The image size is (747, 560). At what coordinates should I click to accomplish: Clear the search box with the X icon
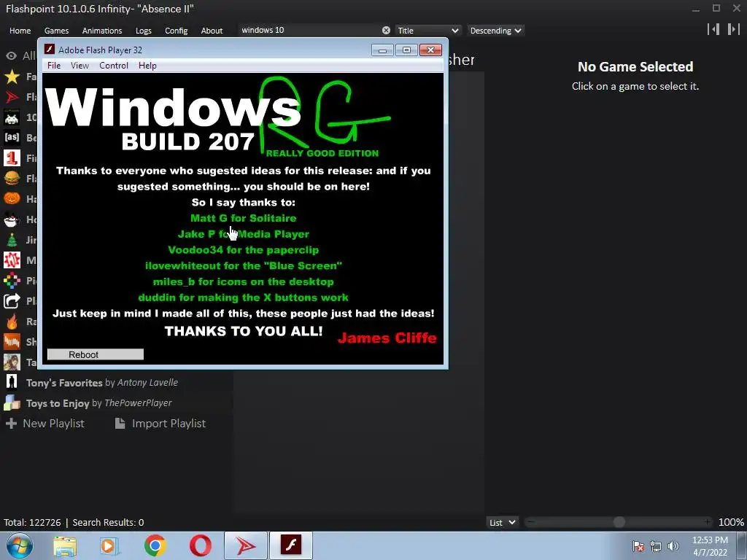[x=386, y=31]
